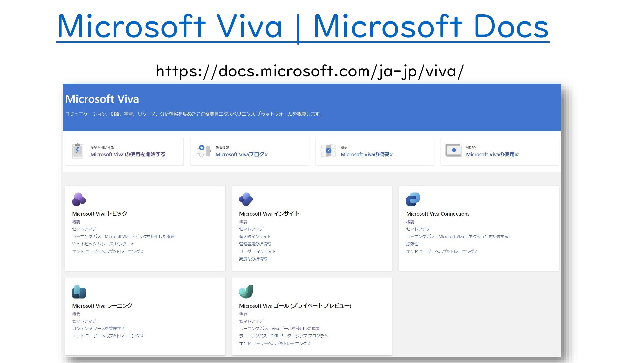Open the リーダー インサイト link
The image size is (644, 363).
tap(258, 252)
